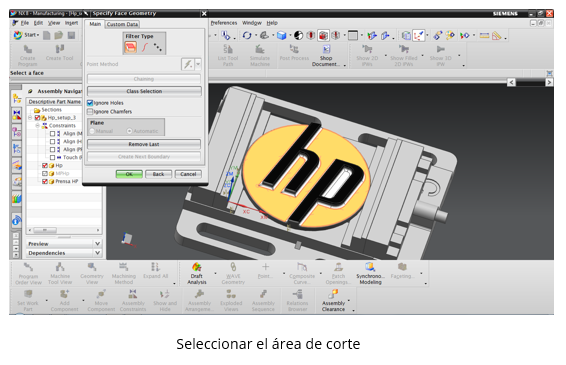Viewport: 566px width, 365px height.
Task: Click the Internet Explorer sidebar icon
Action: (17, 221)
